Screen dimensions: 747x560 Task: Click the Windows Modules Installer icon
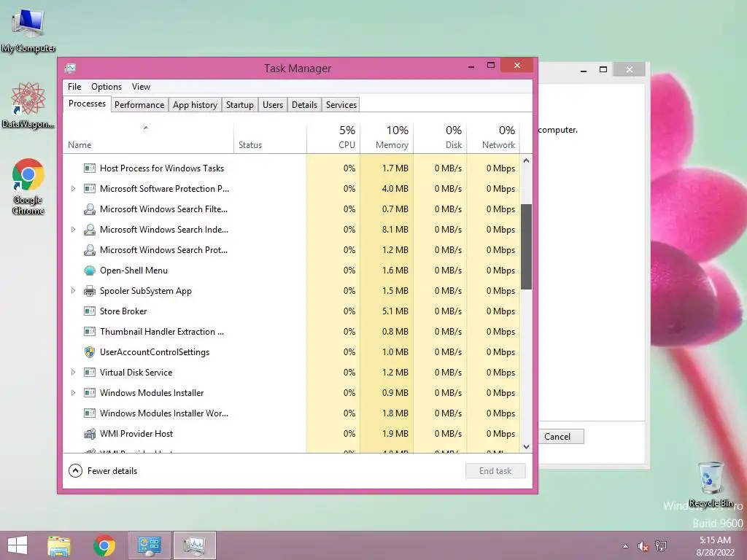[x=90, y=393]
